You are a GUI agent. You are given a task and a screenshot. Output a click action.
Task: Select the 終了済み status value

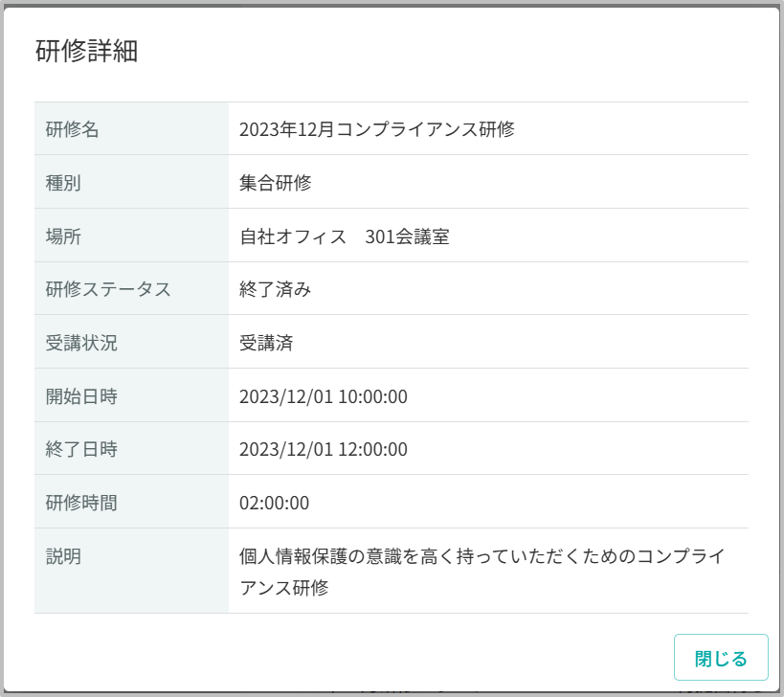[x=275, y=289]
